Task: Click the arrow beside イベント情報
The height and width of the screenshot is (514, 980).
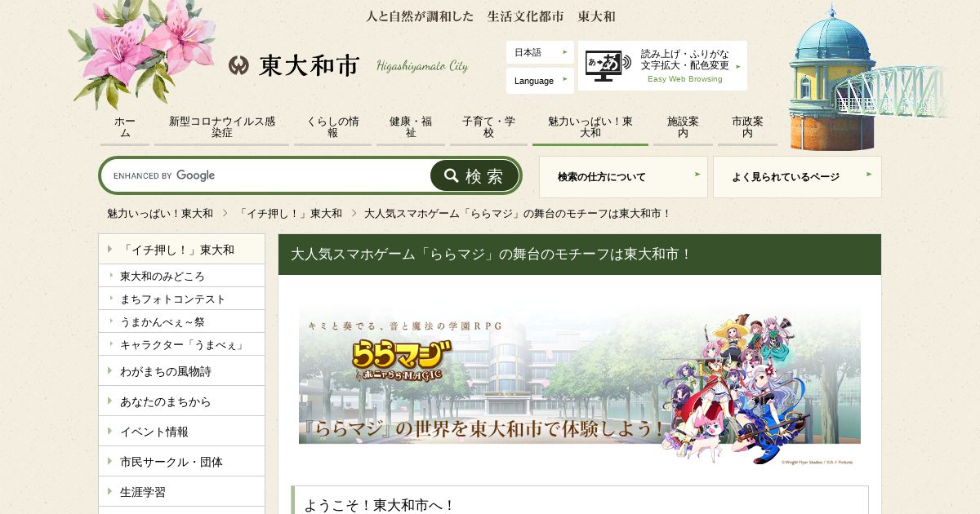Action: [x=109, y=431]
